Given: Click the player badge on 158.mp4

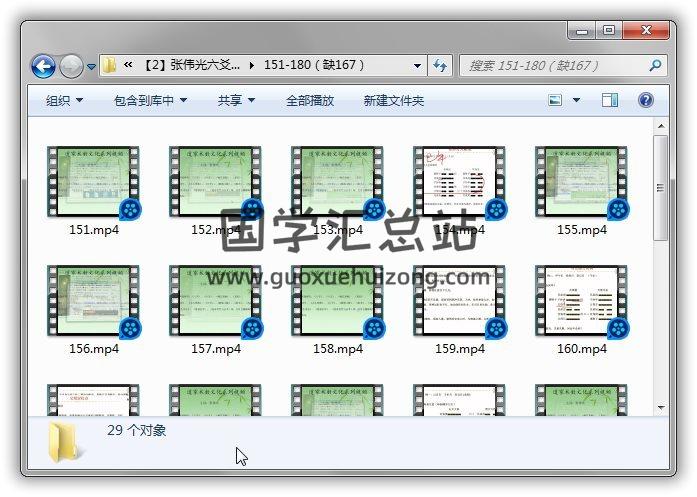Looking at the screenshot, I should point(374,329).
